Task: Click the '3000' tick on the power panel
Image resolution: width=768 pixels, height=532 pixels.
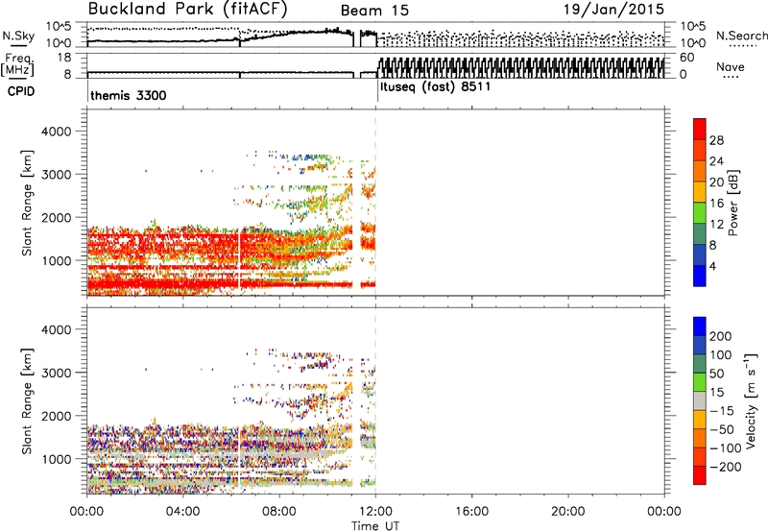Action: point(56,175)
